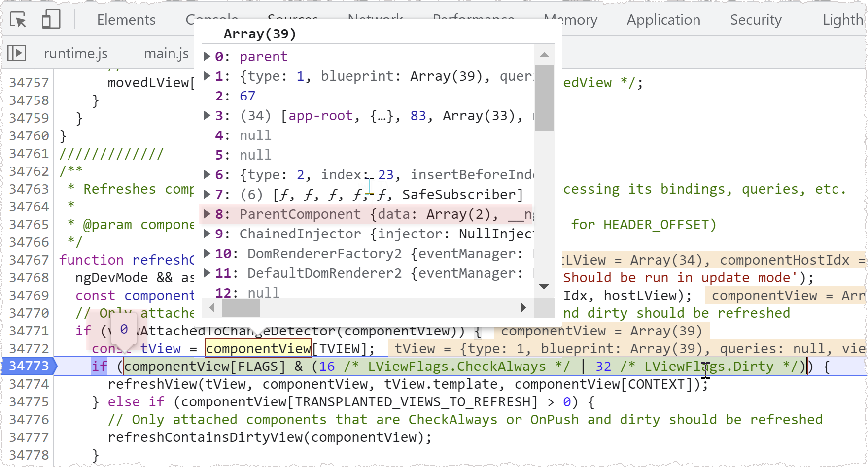Viewport: 868px width, 467px height.
Task: Click popup horizontal scroll left arrow
Action: pos(212,308)
